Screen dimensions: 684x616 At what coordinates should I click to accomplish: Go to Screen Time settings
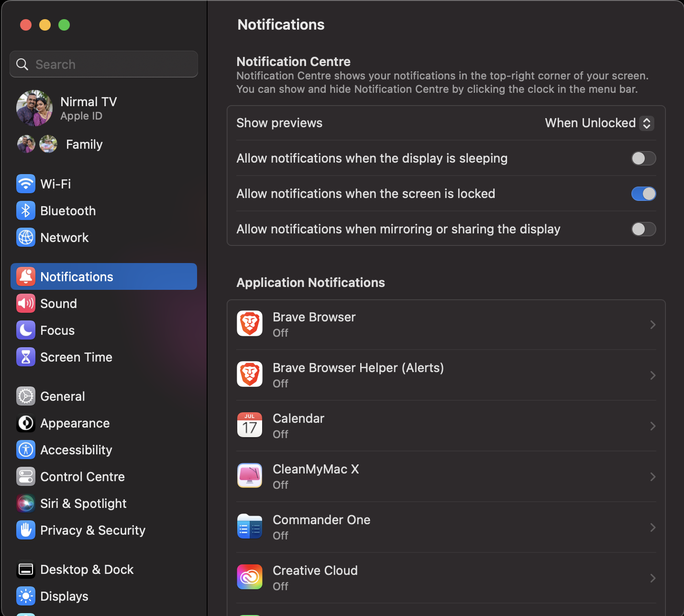pyautogui.click(x=104, y=357)
